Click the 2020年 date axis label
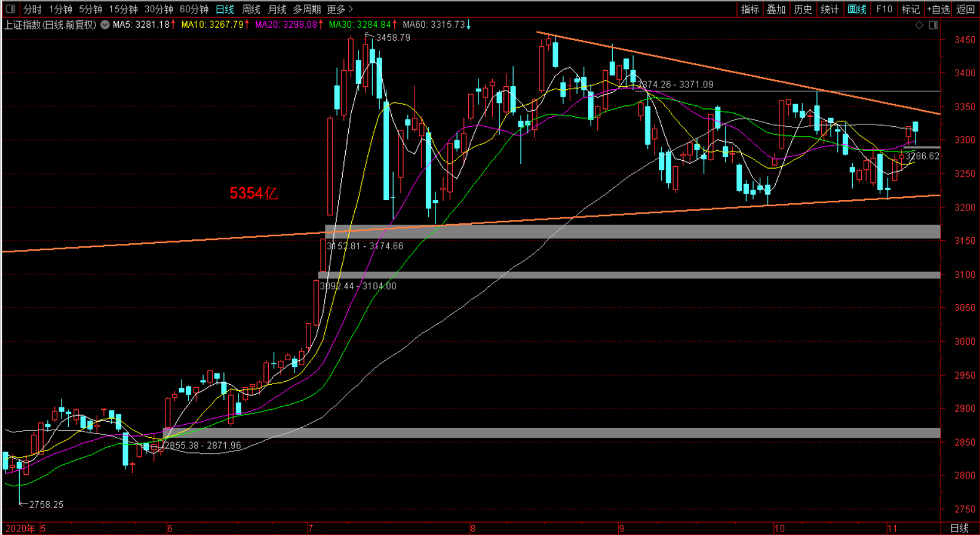This screenshot has height=535, width=980. coord(20,528)
